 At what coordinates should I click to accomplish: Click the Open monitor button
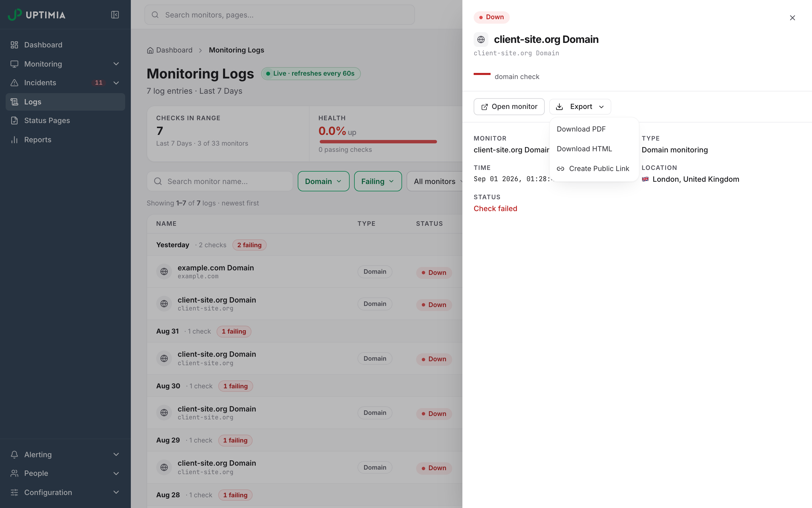pyautogui.click(x=509, y=107)
